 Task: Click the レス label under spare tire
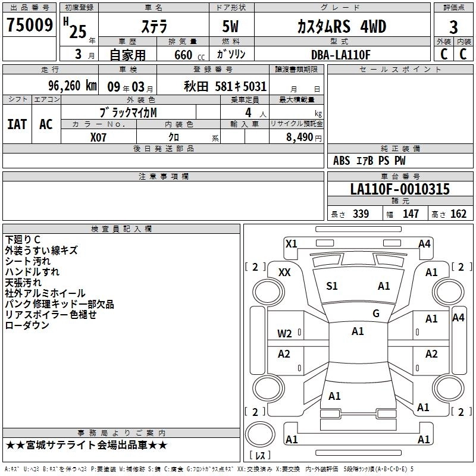pos(261,456)
